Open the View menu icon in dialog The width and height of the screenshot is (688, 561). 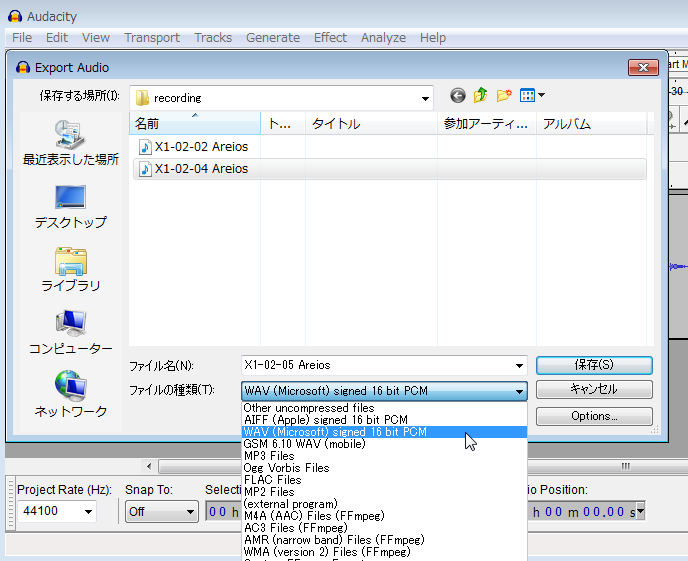(x=532, y=95)
